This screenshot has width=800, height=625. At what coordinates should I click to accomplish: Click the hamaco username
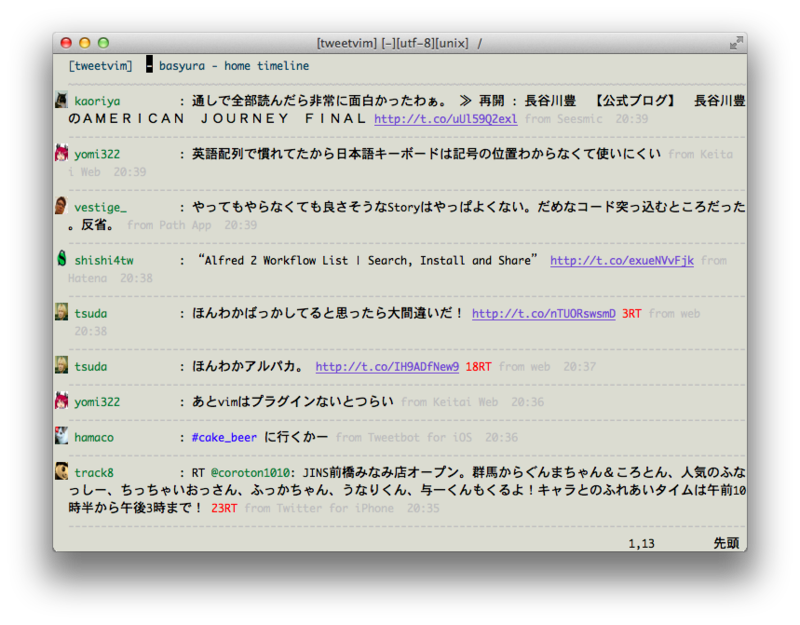tap(94, 438)
